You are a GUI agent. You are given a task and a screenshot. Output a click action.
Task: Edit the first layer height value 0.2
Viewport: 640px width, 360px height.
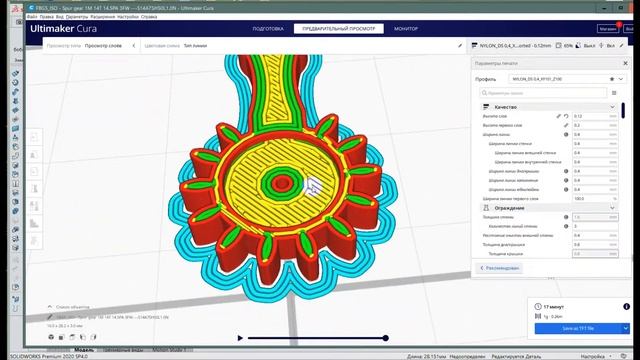coord(595,125)
